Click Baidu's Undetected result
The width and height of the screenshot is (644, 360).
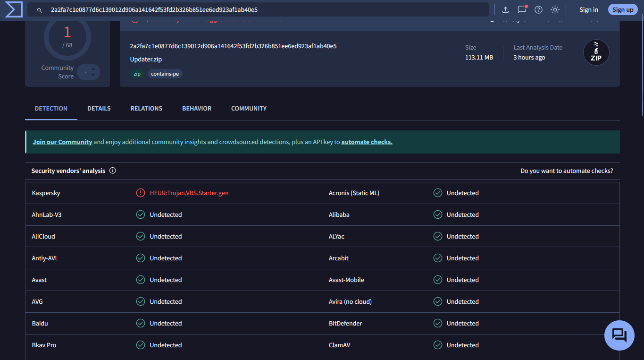[166, 323]
